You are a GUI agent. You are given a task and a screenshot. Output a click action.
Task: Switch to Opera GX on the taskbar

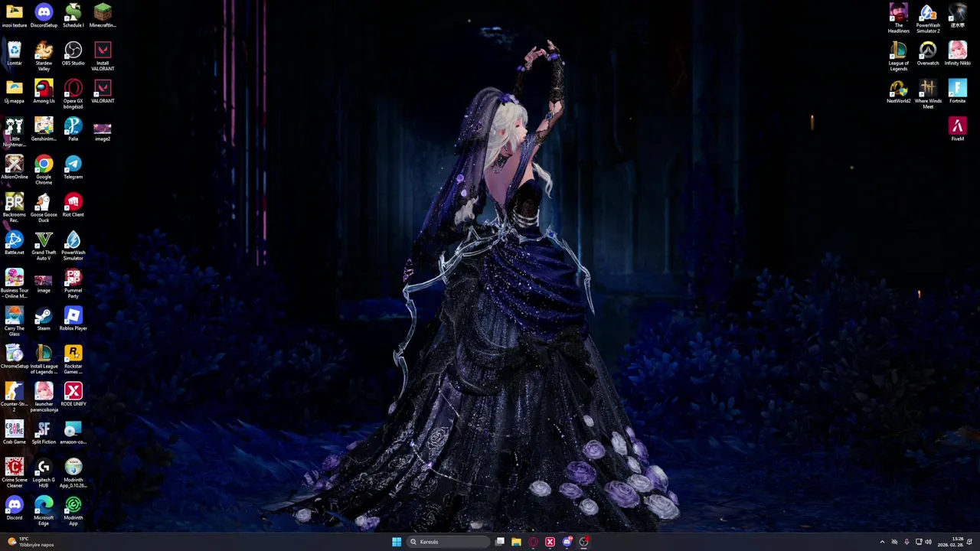click(533, 542)
